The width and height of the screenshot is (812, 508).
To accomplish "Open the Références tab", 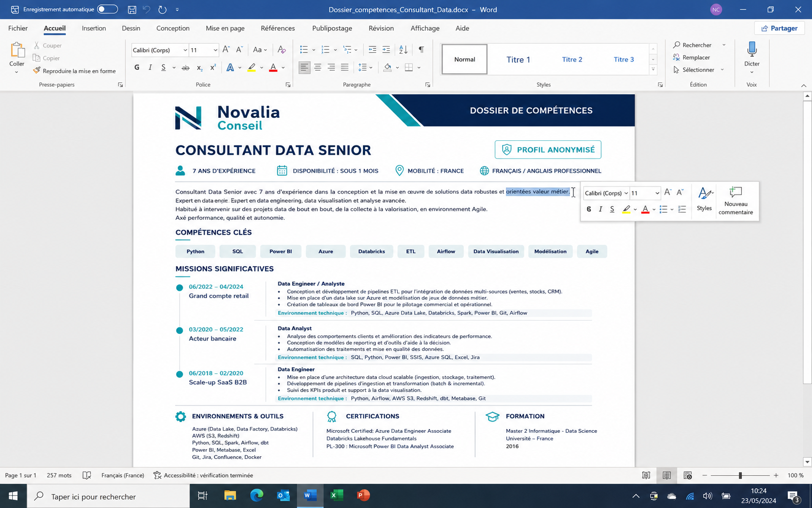I will [x=278, y=28].
